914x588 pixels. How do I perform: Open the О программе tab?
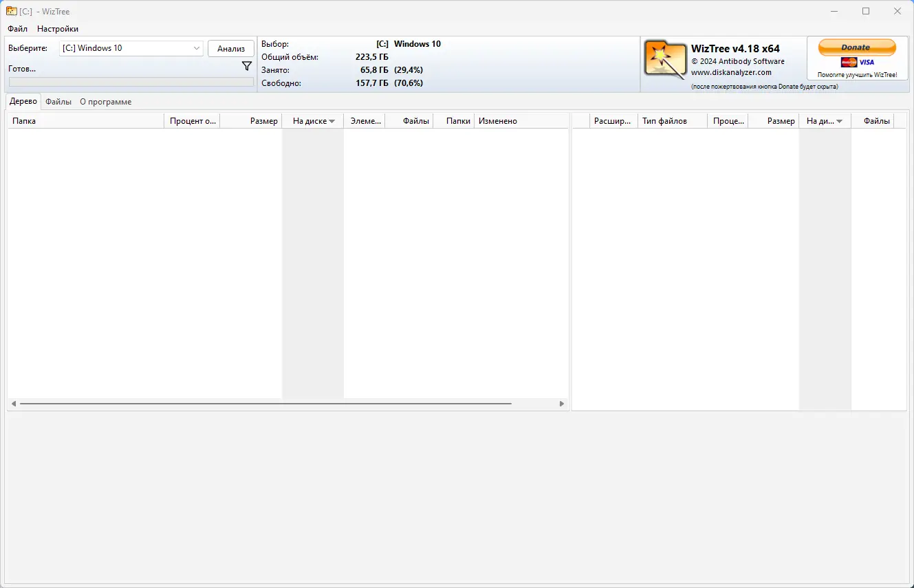tap(105, 102)
